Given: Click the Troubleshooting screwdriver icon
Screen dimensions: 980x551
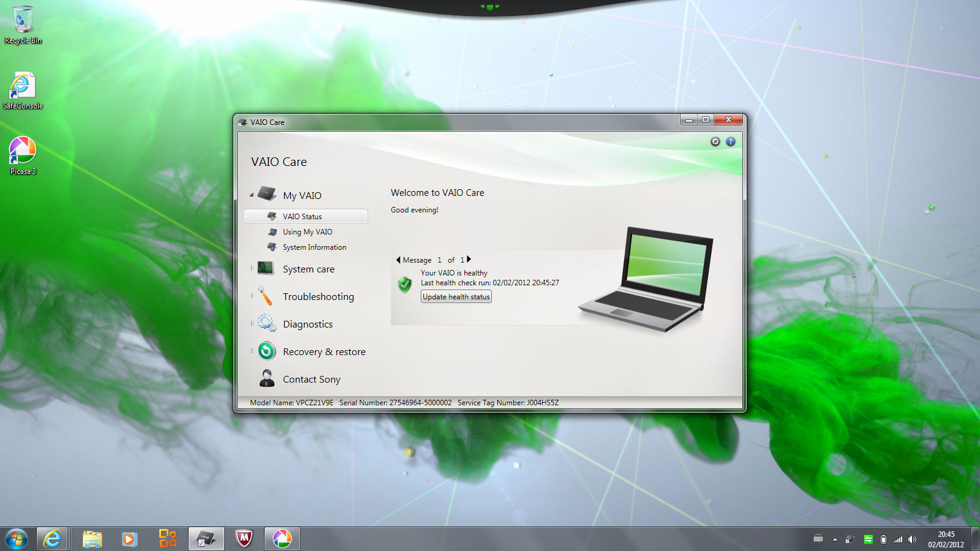Looking at the screenshot, I should point(266,296).
